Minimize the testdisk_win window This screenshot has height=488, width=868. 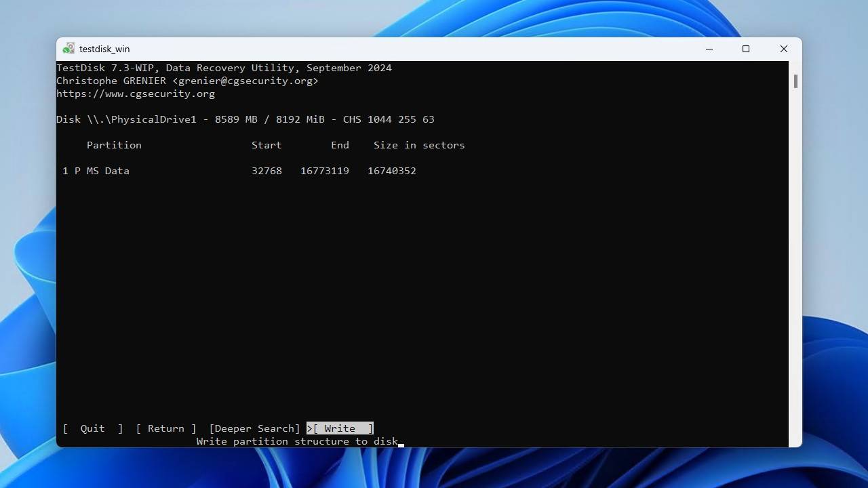coord(709,49)
